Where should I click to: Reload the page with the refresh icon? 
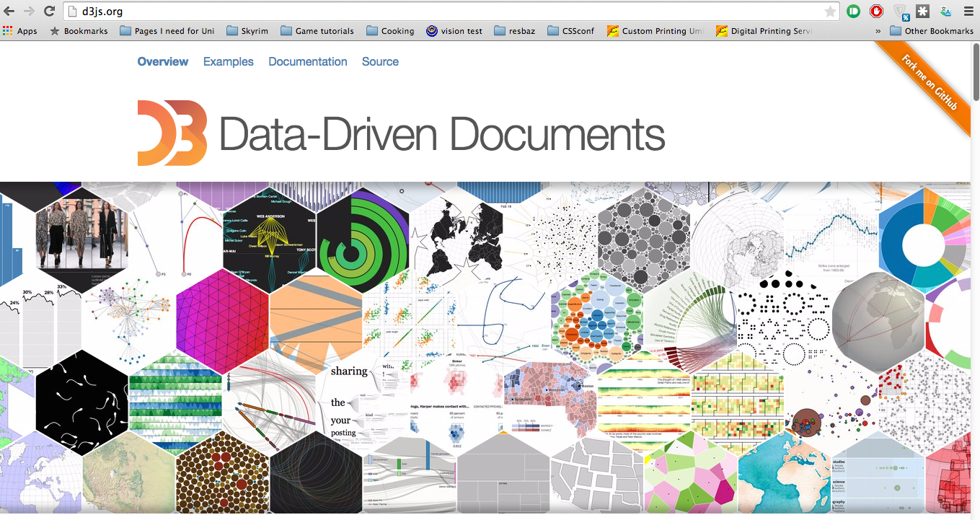[x=49, y=11]
